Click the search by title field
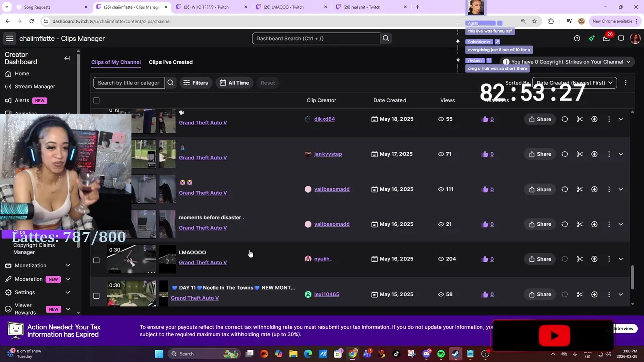Screen dimensions: 644x362 click(x=129, y=83)
